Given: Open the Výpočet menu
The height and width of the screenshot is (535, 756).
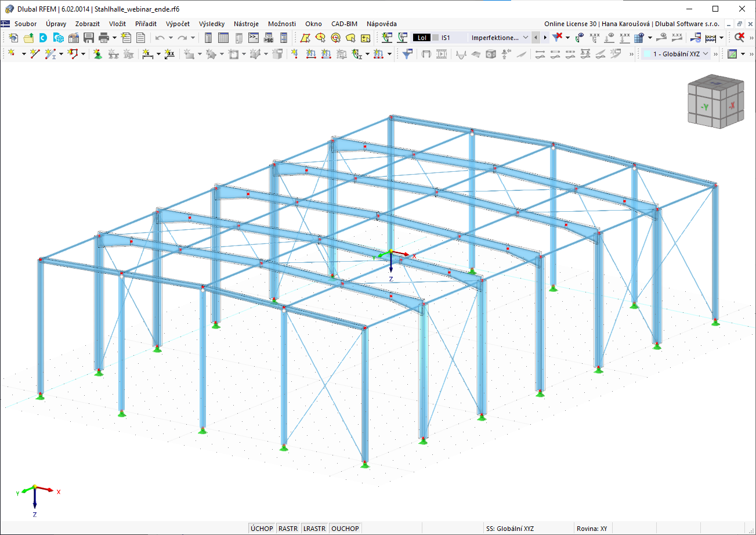Looking at the screenshot, I should pos(178,24).
